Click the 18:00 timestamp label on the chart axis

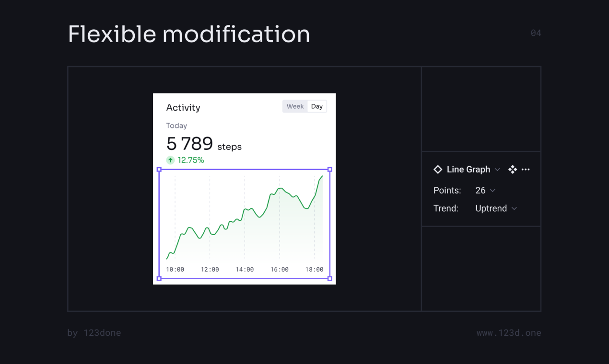point(315,269)
